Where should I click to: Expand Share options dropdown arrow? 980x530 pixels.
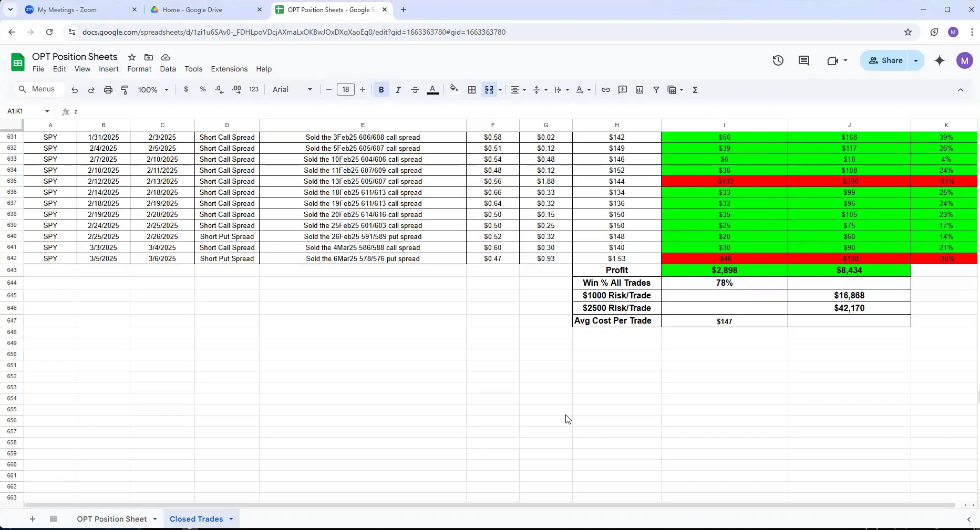tap(916, 60)
